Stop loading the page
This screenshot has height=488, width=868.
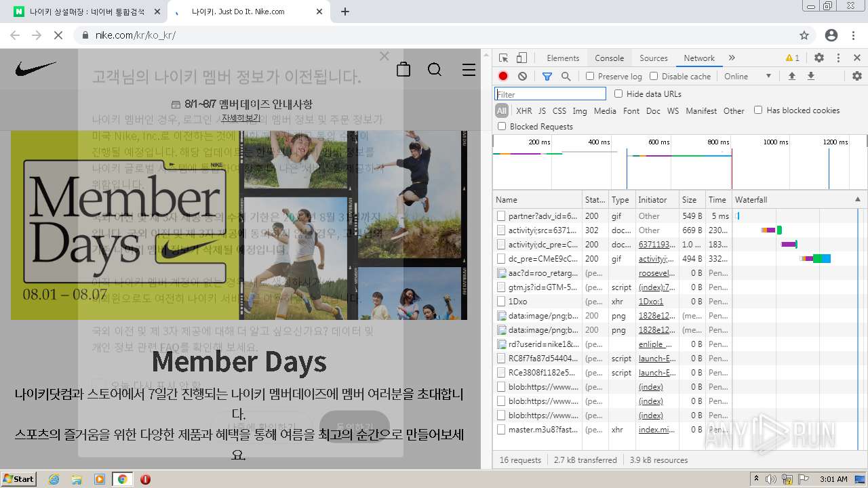tap(58, 35)
